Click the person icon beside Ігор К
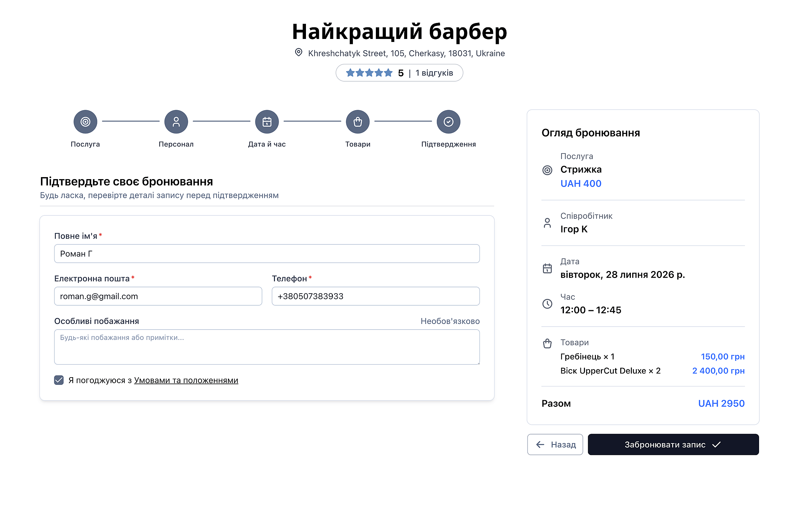 [x=547, y=223]
